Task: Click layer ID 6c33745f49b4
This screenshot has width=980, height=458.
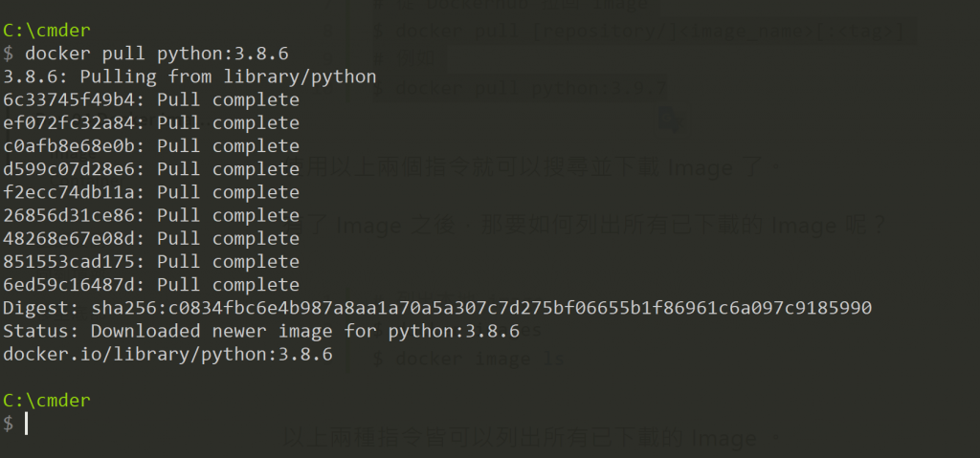Action: tap(71, 99)
